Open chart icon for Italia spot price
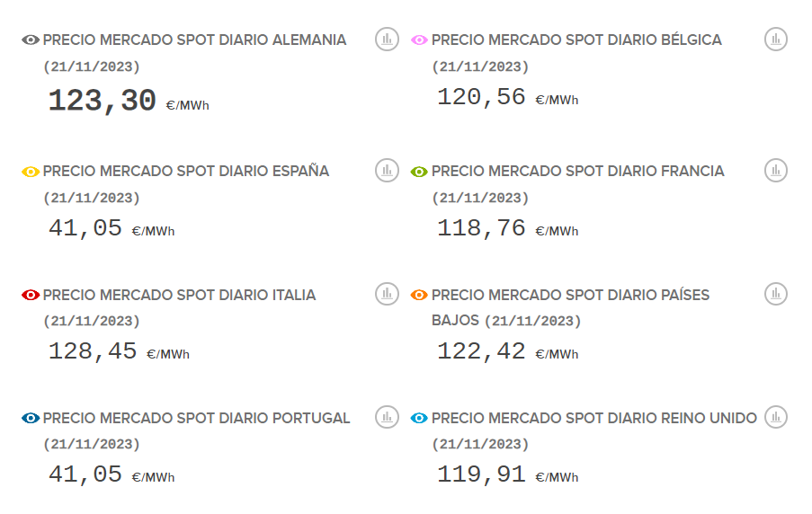This screenshot has width=812, height=514. pyautogui.click(x=387, y=293)
